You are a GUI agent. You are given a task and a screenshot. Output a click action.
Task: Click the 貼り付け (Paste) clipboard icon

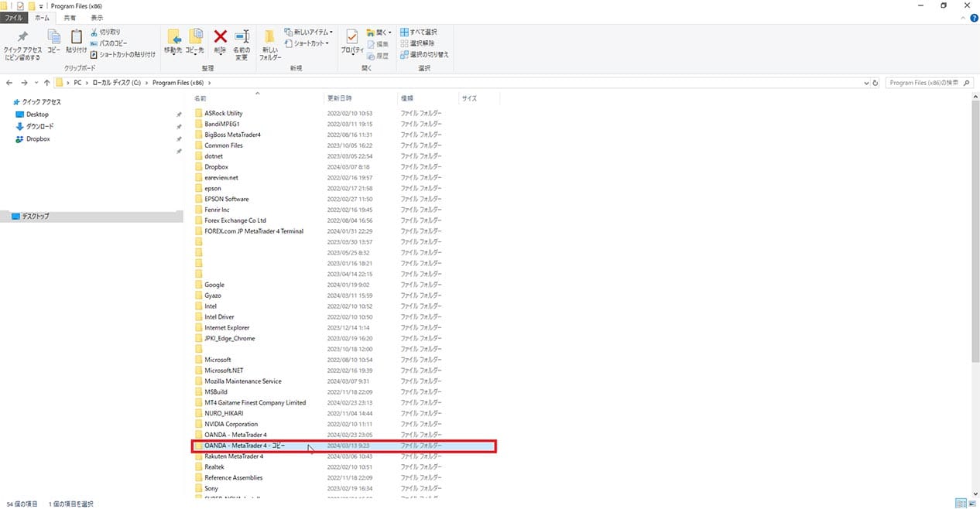pos(77,37)
